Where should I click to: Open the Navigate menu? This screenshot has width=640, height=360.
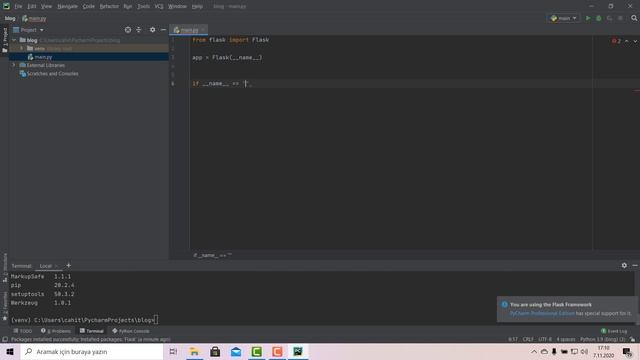67,6
